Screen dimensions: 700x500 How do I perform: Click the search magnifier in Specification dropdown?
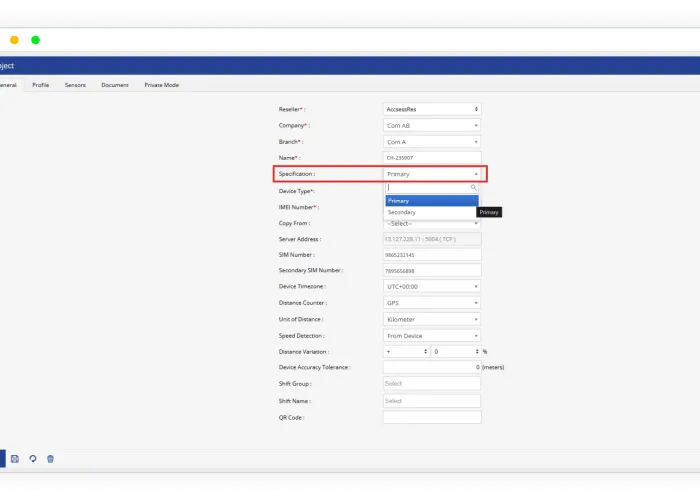[x=474, y=187]
